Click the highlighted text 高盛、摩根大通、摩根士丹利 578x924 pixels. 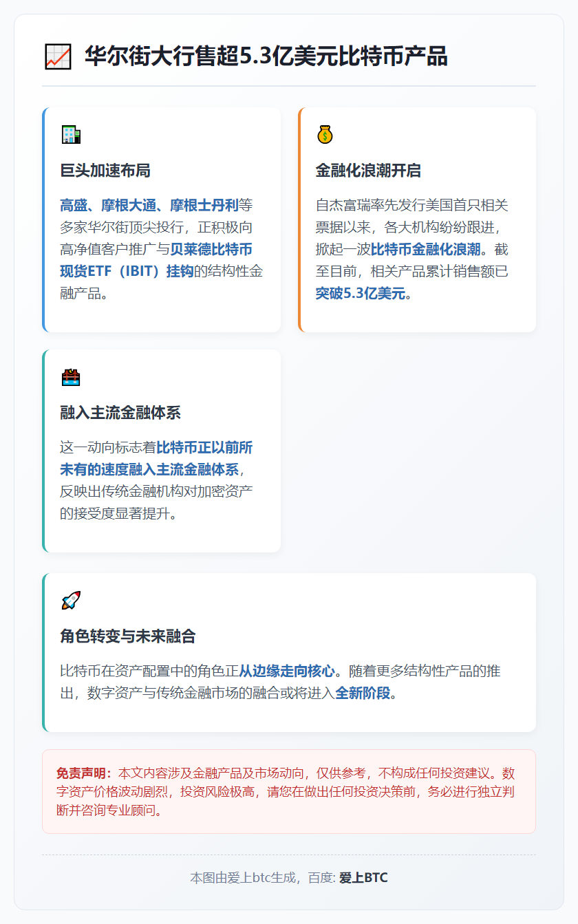[149, 205]
